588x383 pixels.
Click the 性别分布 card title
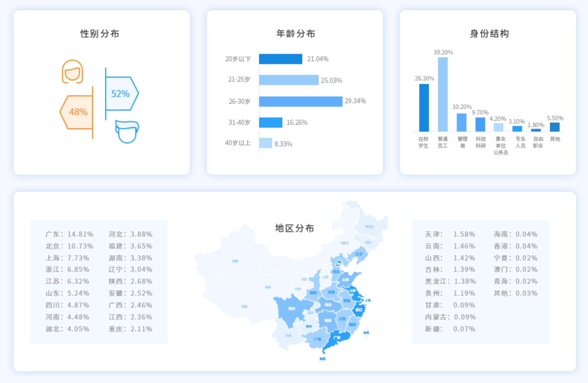click(x=100, y=34)
